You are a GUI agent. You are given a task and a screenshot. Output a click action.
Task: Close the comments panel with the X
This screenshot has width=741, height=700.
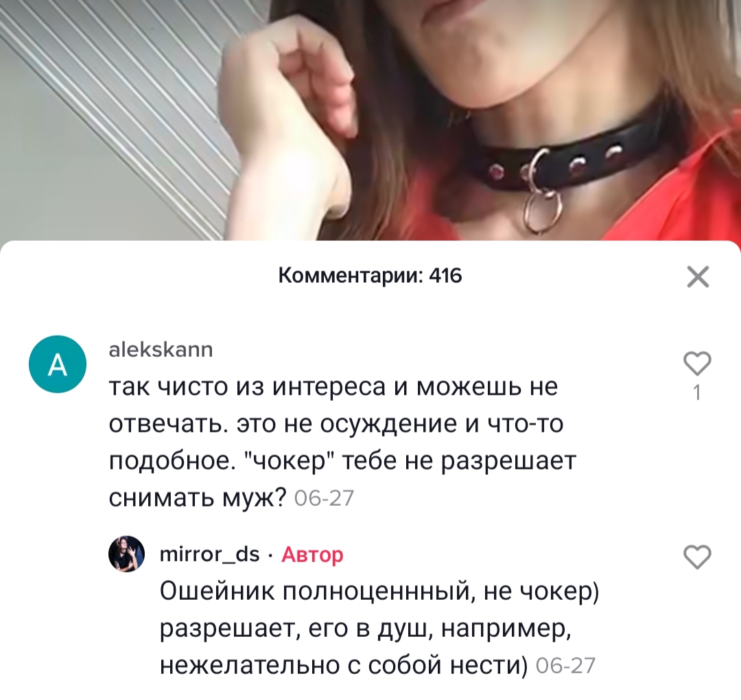click(698, 277)
